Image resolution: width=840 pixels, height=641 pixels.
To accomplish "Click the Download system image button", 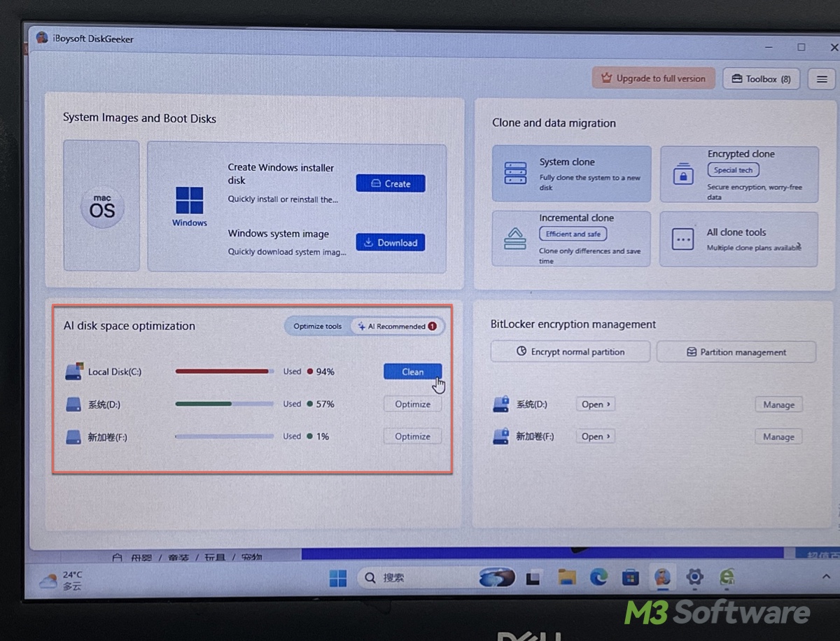I will point(391,243).
